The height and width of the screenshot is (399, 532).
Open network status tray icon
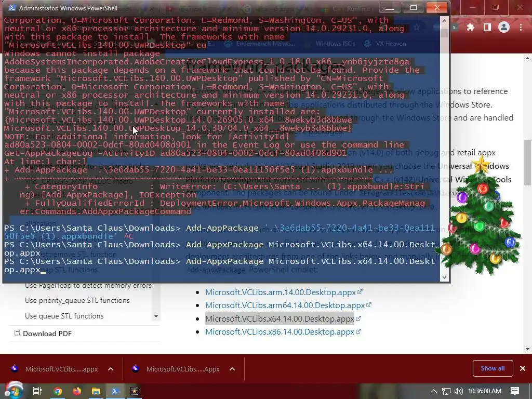(446, 391)
